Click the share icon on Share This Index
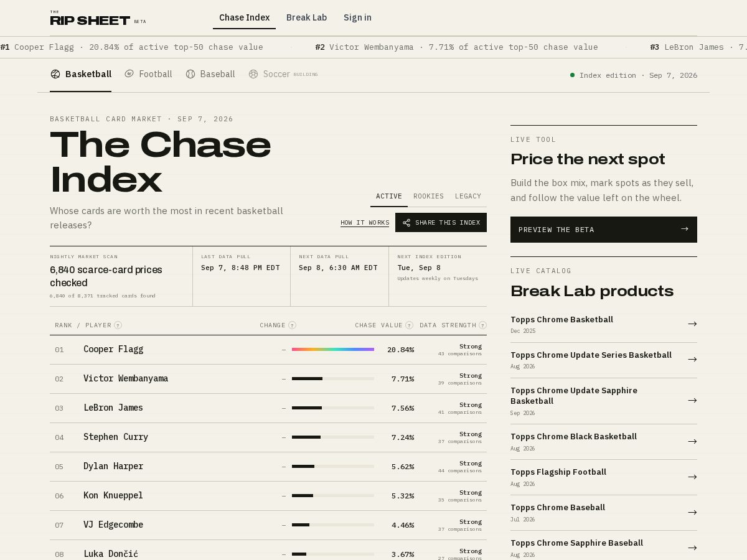This screenshot has height=560, width=747. click(x=406, y=223)
